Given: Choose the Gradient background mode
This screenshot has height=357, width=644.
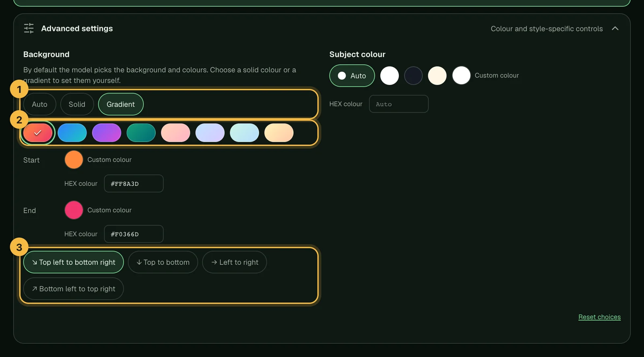Looking at the screenshot, I should [x=121, y=104].
